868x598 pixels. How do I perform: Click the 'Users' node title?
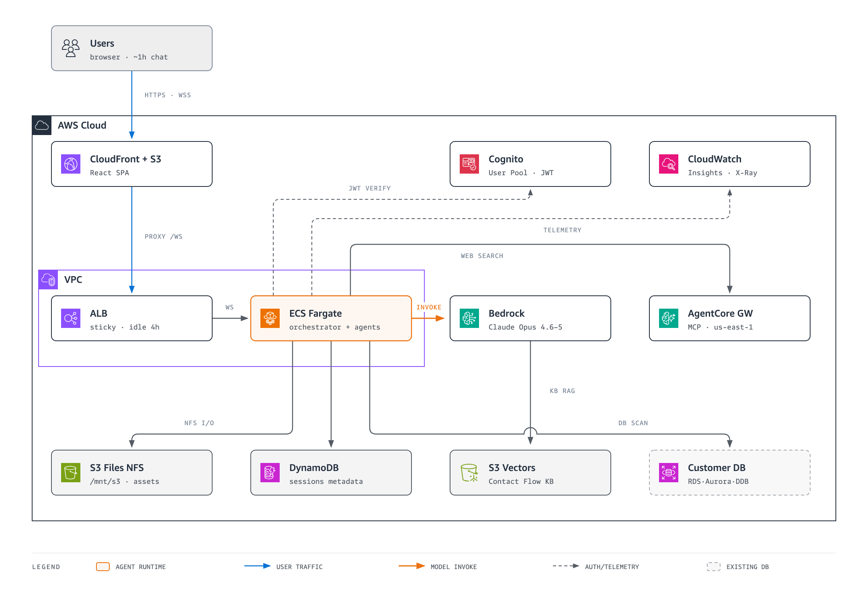pos(102,43)
